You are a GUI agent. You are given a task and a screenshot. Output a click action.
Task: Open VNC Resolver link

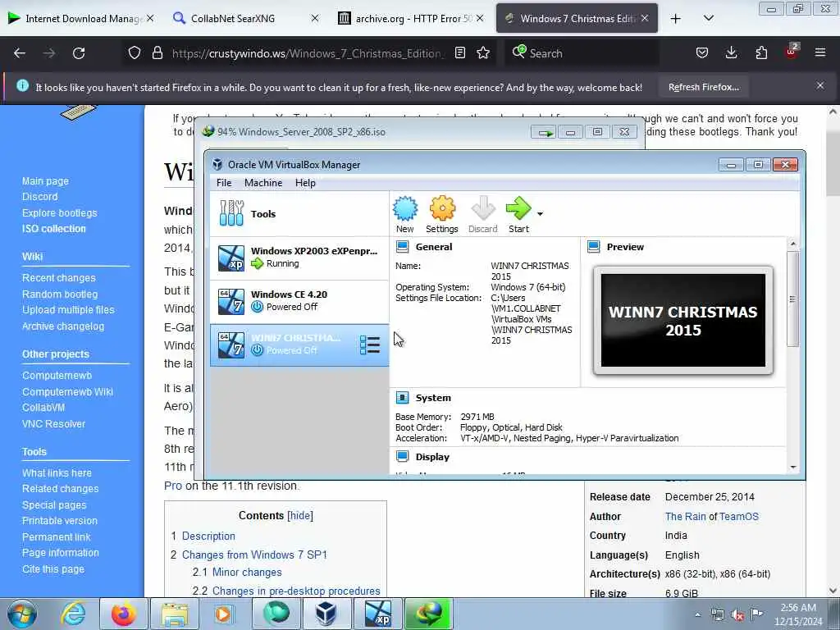(53, 424)
